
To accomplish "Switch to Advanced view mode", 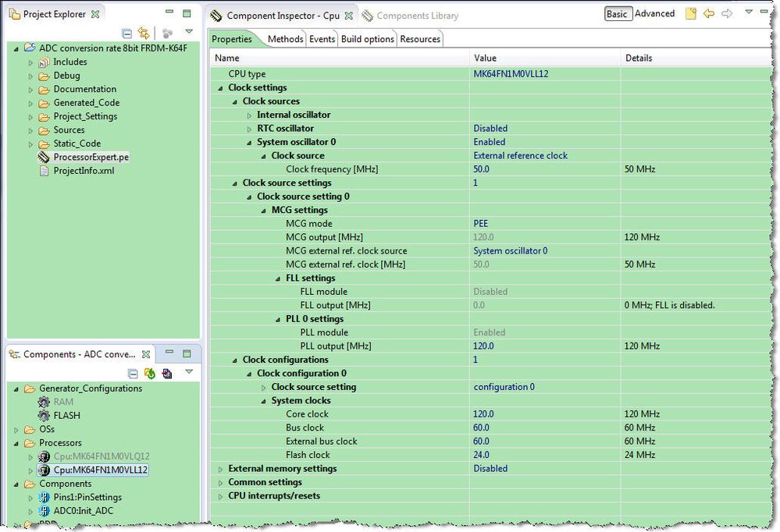I will pyautogui.click(x=654, y=14).
